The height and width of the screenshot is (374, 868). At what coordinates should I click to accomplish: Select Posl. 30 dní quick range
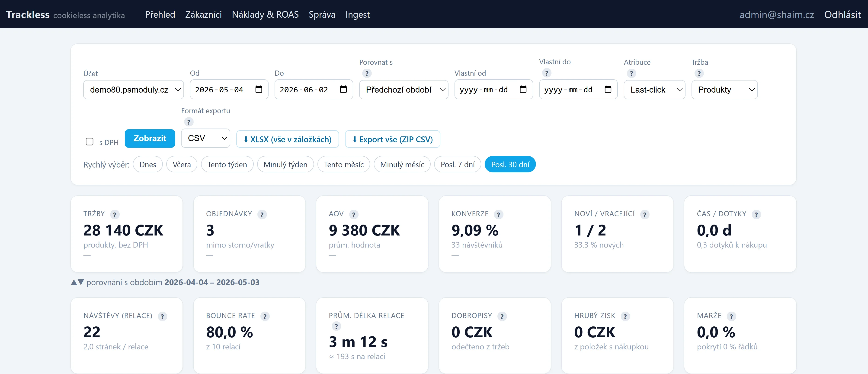click(x=510, y=164)
